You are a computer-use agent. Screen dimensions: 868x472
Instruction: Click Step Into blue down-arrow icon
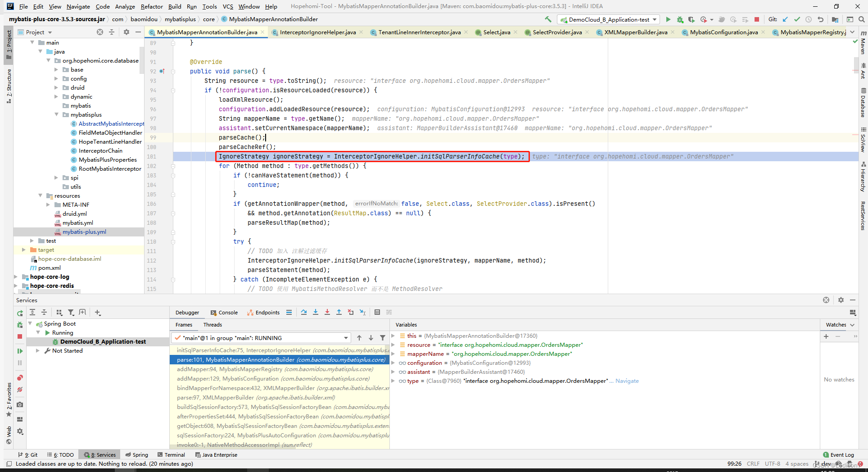click(316, 312)
